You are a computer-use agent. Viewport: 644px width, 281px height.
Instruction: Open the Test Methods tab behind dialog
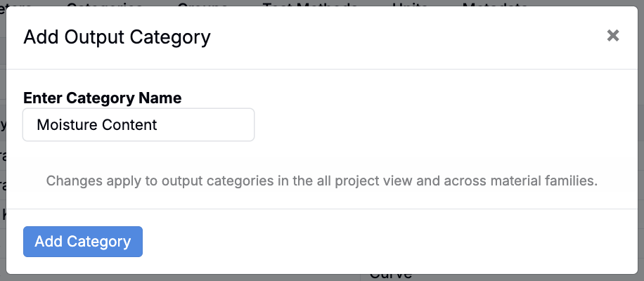(309, 4)
